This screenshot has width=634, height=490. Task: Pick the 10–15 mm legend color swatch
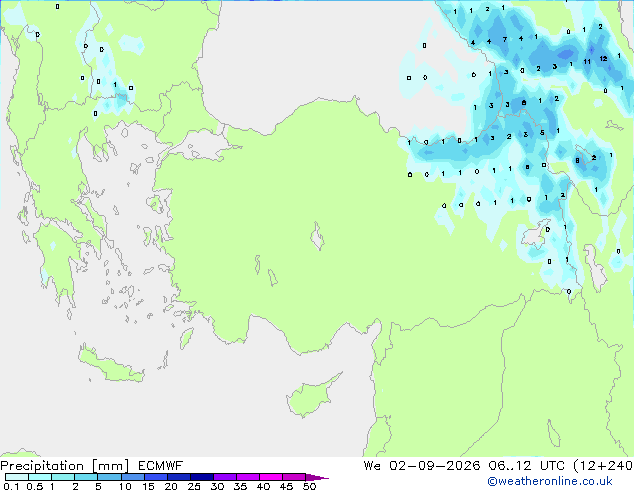pyautogui.click(x=132, y=477)
